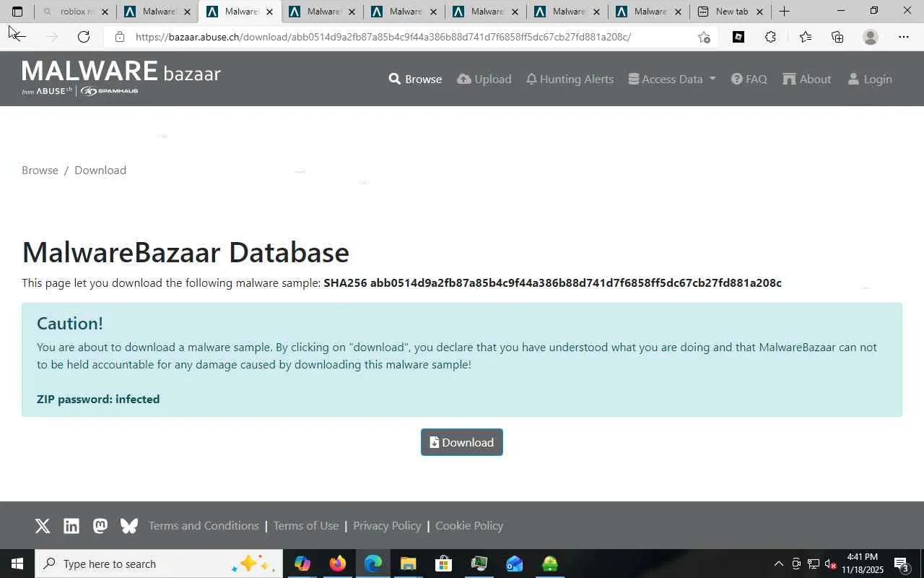Click the Download malware sample button
The height and width of the screenshot is (578, 924).
click(x=462, y=442)
